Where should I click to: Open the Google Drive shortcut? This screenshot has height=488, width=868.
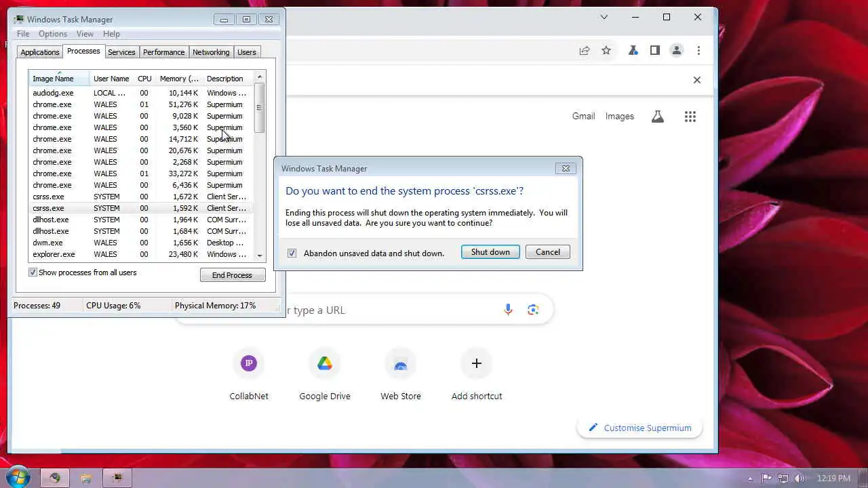tap(325, 375)
